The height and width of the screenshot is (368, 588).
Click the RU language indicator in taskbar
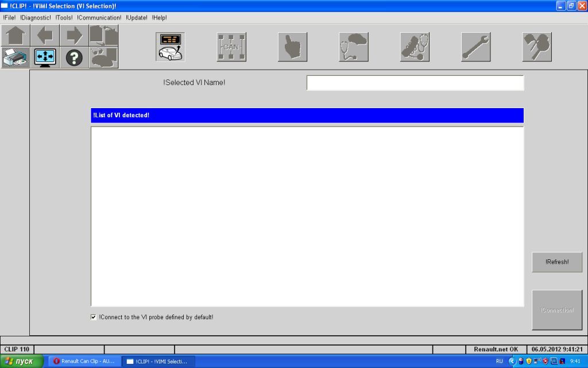500,361
